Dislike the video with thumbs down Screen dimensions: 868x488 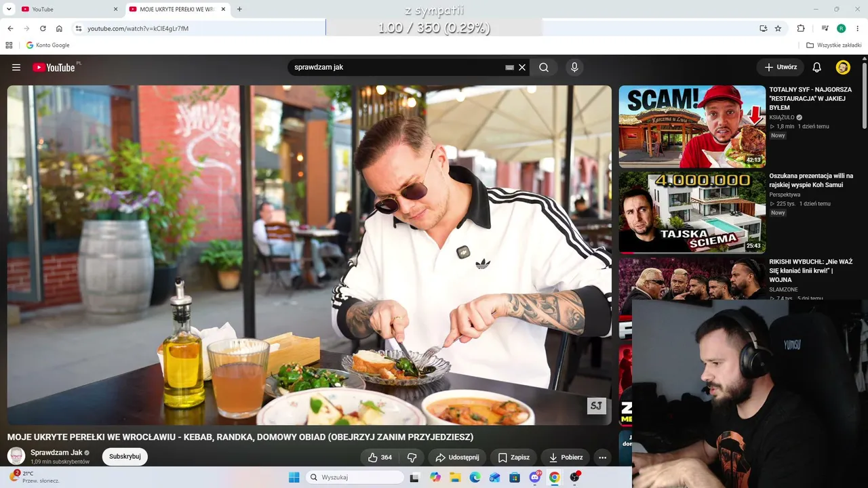pos(412,457)
